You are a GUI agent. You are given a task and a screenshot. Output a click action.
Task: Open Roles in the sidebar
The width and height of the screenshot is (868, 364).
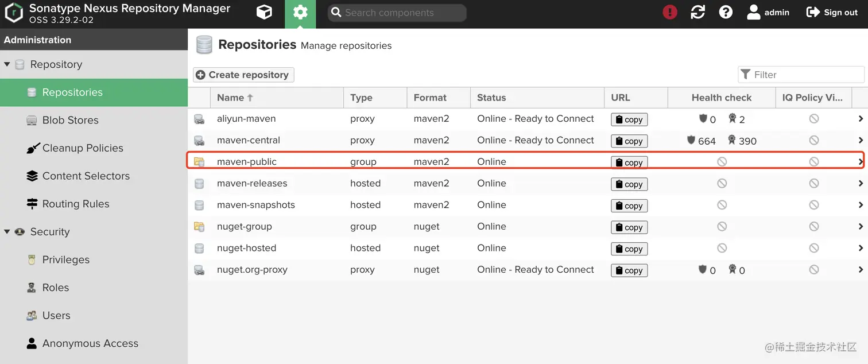pos(94,288)
